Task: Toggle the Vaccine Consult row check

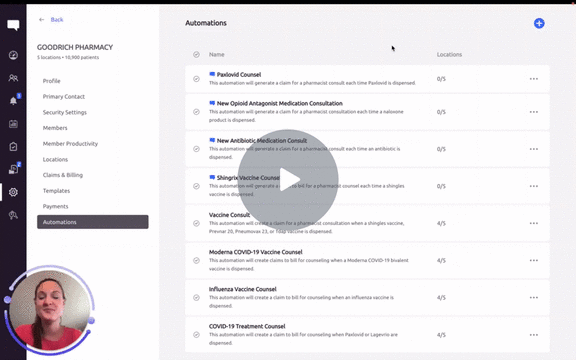Action: click(x=197, y=223)
